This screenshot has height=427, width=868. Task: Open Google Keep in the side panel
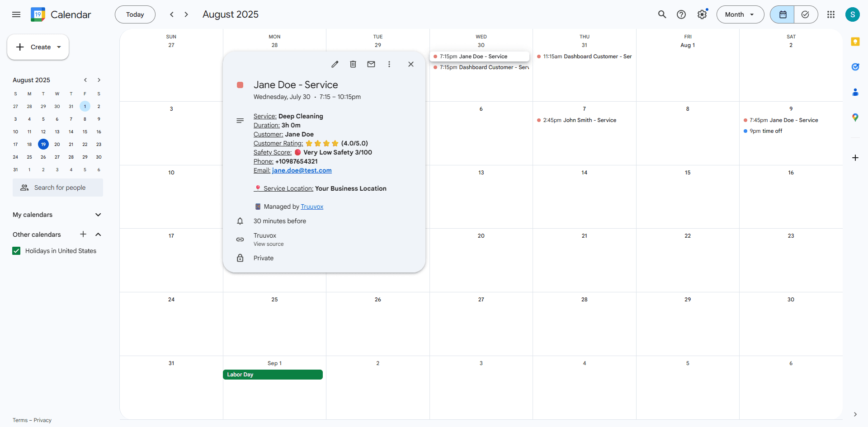[855, 42]
